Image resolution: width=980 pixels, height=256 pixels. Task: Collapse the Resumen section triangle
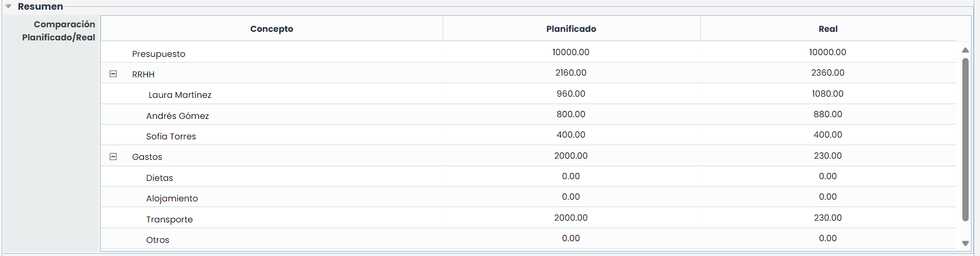(9, 6)
